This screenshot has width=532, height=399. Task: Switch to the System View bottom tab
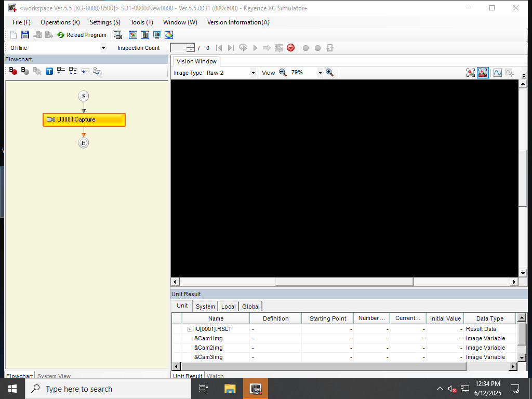pos(54,376)
